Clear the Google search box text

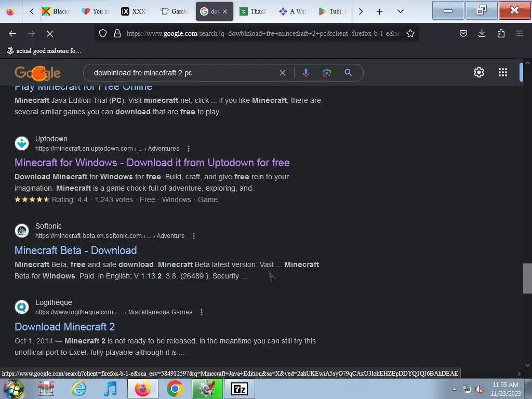pos(282,73)
